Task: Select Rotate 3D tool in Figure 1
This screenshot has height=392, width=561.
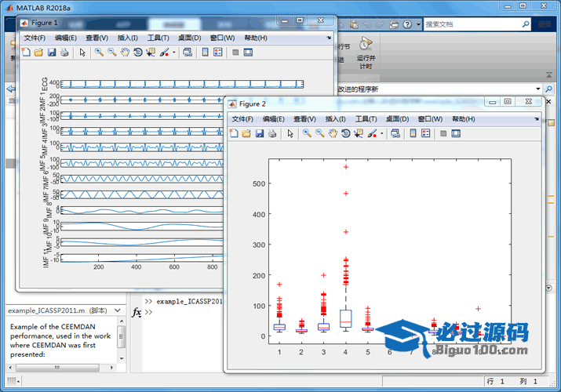Action: 138,53
